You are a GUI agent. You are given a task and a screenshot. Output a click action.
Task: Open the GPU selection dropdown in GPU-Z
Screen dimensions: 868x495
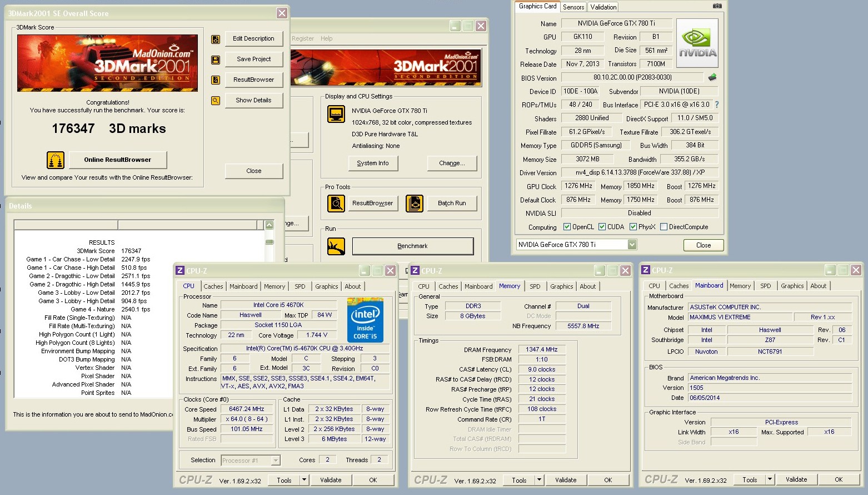tap(632, 245)
